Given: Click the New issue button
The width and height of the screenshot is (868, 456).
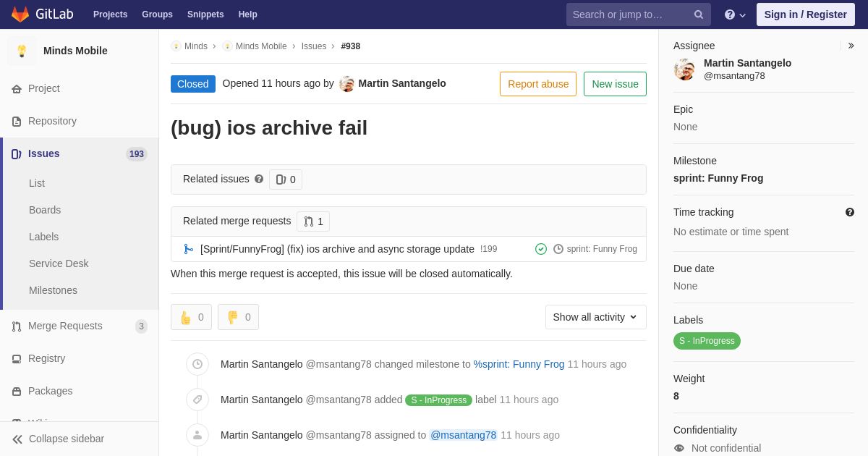Looking at the screenshot, I should coord(615,84).
